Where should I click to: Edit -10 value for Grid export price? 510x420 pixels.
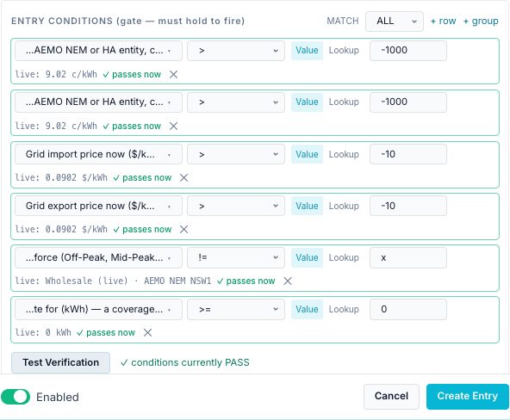tap(408, 206)
